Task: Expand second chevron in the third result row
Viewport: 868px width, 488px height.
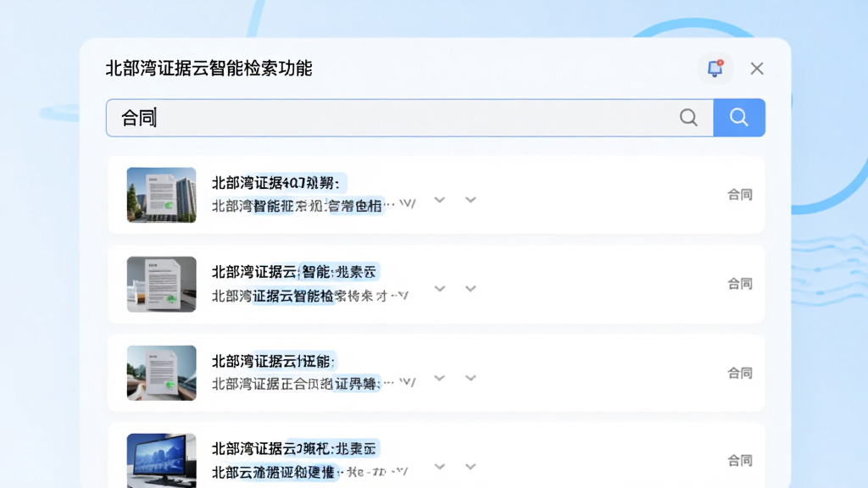Action: 470,378
